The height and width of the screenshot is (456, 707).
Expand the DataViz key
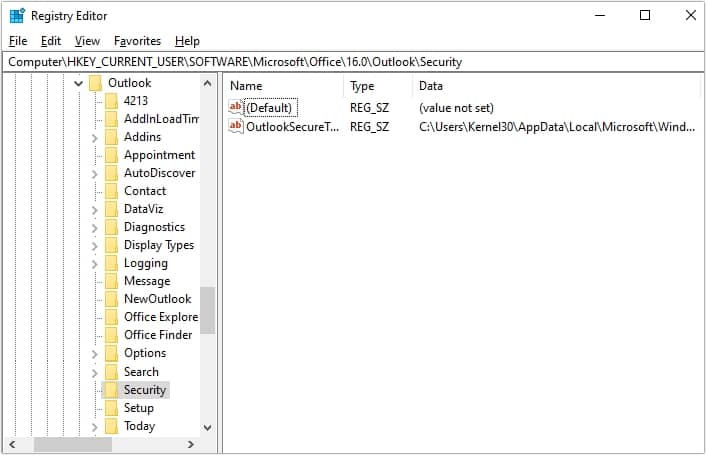point(95,210)
